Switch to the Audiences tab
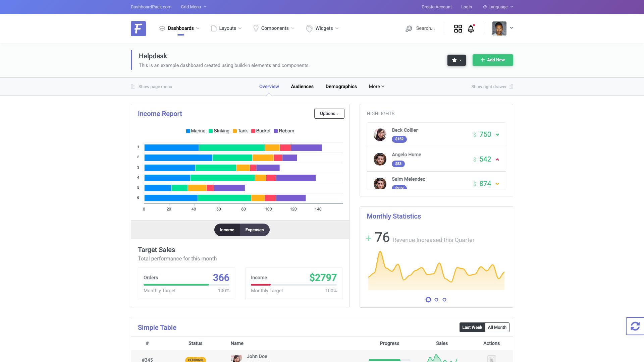Image resolution: width=644 pixels, height=362 pixels. [x=302, y=86]
